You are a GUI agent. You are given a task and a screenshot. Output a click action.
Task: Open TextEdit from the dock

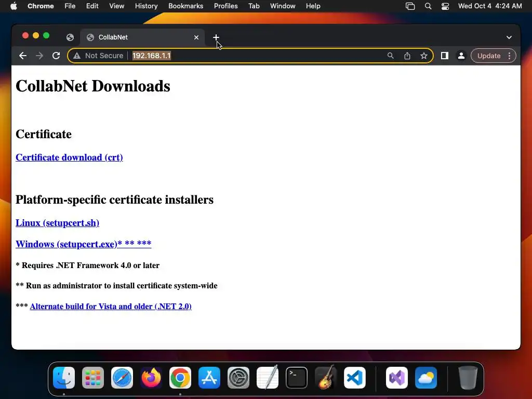coord(268,378)
